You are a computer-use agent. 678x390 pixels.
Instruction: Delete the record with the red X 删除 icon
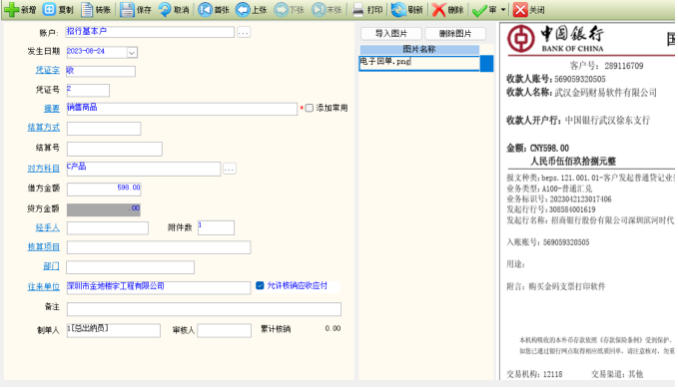(x=438, y=10)
